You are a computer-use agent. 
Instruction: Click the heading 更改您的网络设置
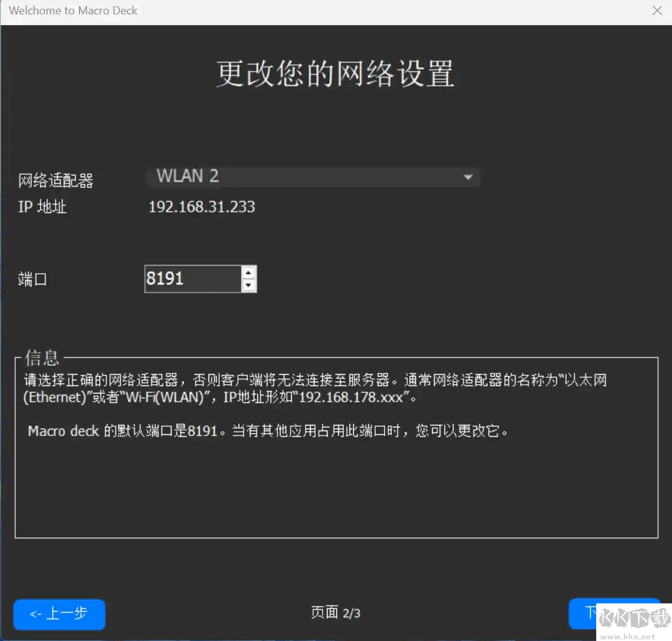(x=336, y=74)
